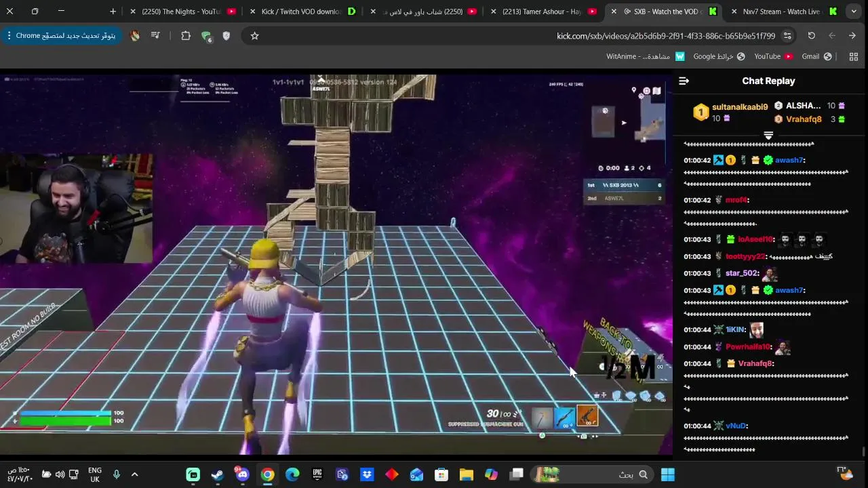868x488 pixels.
Task: Open the Extensions puzzle menu
Action: [186, 36]
